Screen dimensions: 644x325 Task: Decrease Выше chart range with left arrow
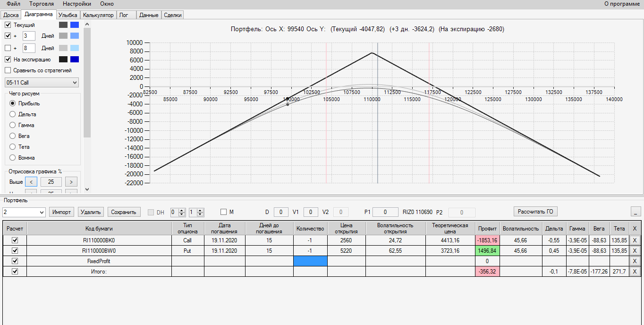click(x=31, y=182)
